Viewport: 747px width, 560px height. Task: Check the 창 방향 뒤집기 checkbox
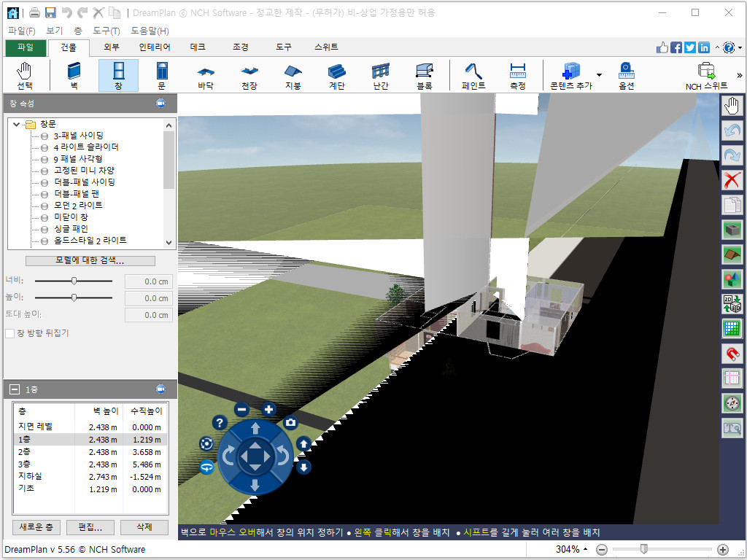click(x=9, y=333)
